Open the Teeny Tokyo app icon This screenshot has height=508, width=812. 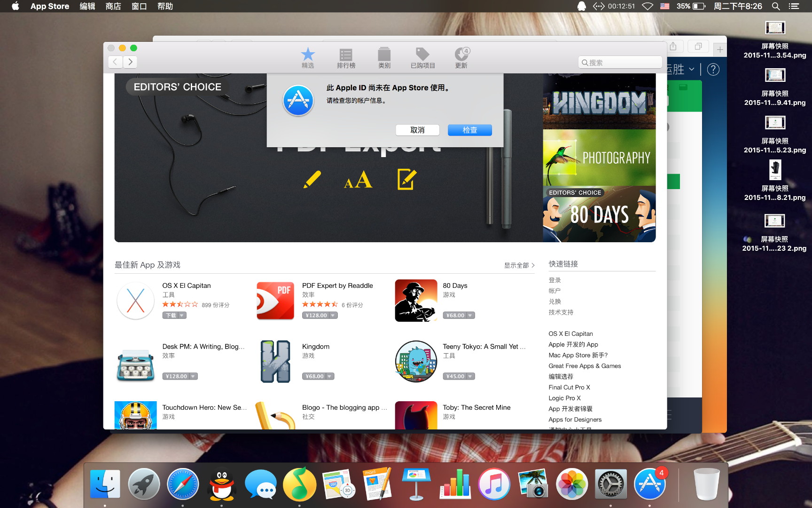[x=416, y=361]
